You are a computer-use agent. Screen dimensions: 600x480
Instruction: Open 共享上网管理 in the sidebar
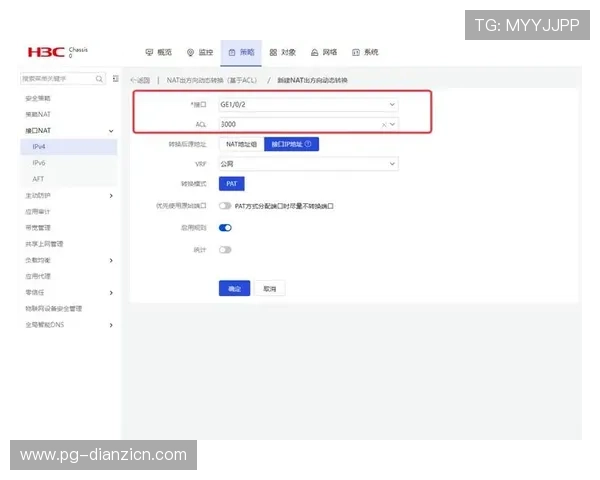(44, 244)
